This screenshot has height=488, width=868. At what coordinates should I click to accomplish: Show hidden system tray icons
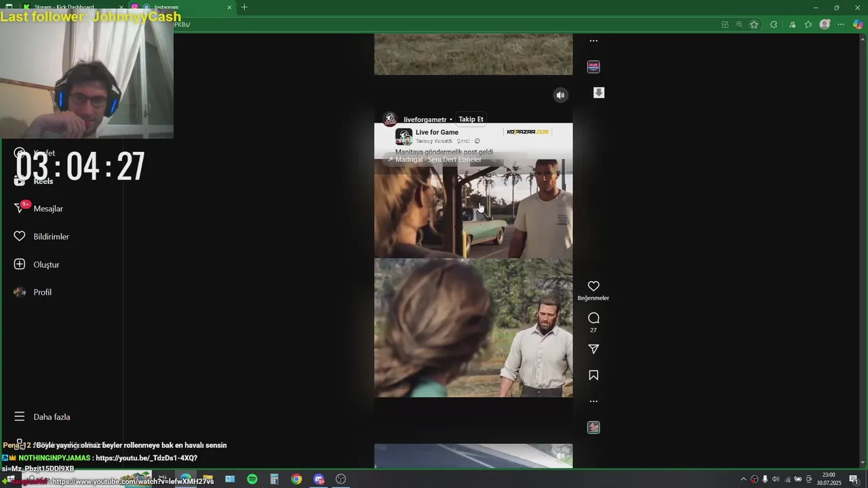pyautogui.click(x=743, y=479)
